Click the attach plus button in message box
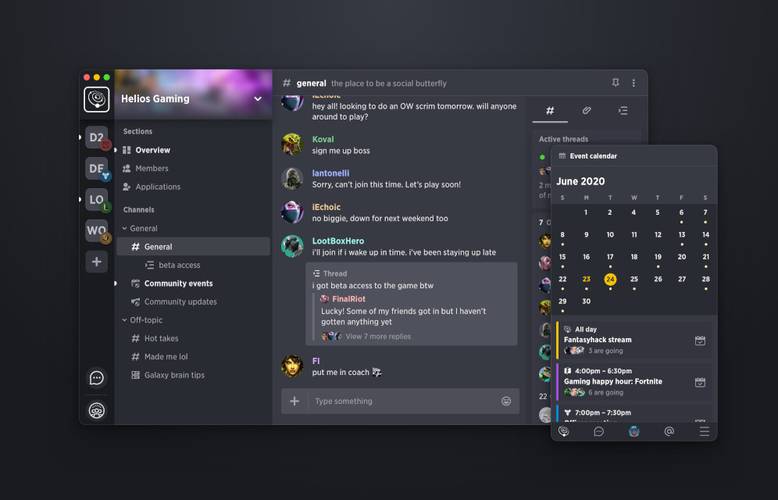 click(x=294, y=401)
